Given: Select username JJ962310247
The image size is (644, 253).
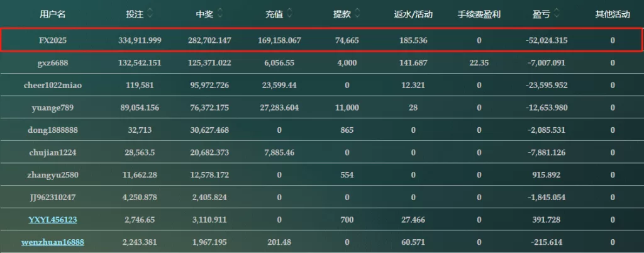Looking at the screenshot, I should tap(53, 198).
